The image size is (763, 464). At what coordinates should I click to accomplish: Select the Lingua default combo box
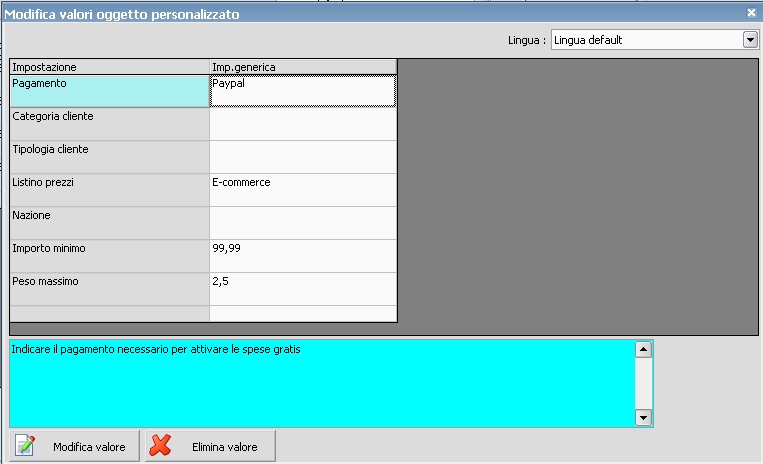[x=654, y=40]
